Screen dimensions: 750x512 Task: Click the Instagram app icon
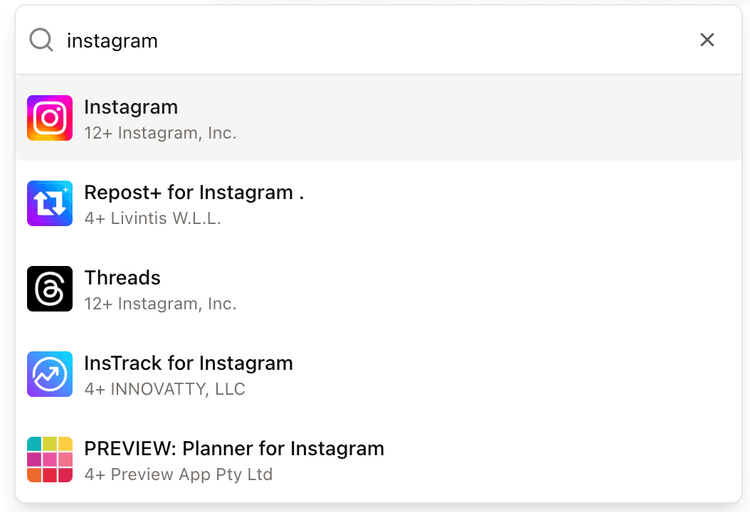pos(50,118)
